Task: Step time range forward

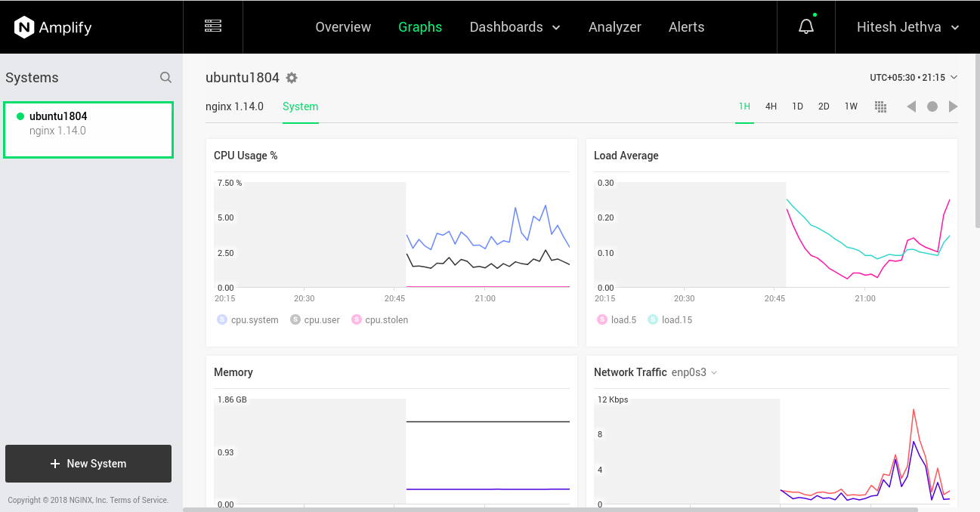Action: pyautogui.click(x=953, y=106)
